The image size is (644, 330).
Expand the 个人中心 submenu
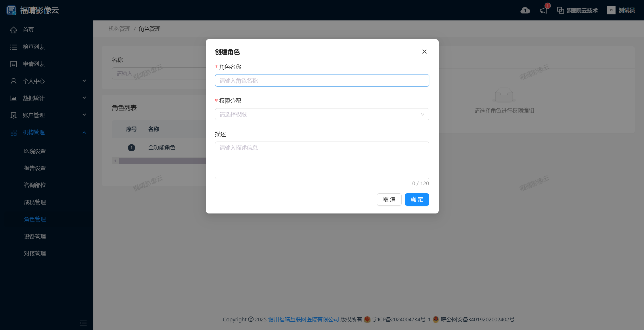84,81
